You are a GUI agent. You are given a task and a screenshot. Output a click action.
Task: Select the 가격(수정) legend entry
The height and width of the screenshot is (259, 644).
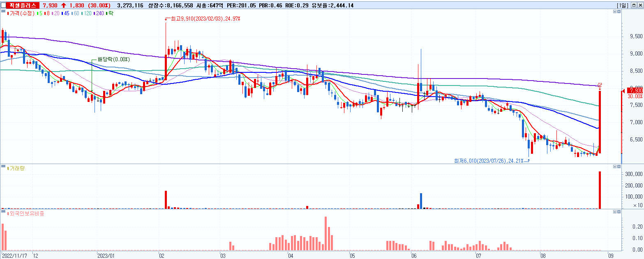tap(22, 14)
